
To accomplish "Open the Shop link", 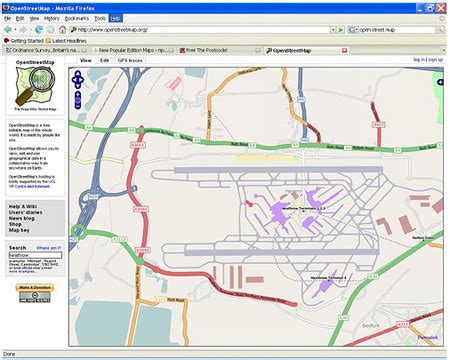I will 15,224.
